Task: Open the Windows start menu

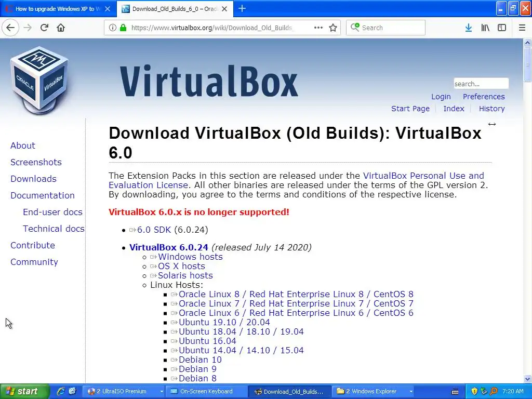Action: point(24,392)
